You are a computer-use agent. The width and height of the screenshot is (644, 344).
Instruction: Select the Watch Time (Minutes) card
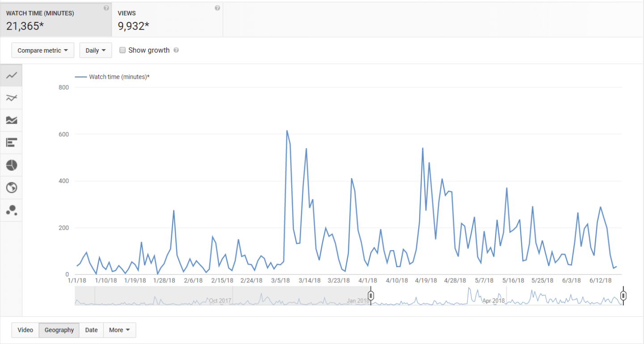(x=56, y=20)
